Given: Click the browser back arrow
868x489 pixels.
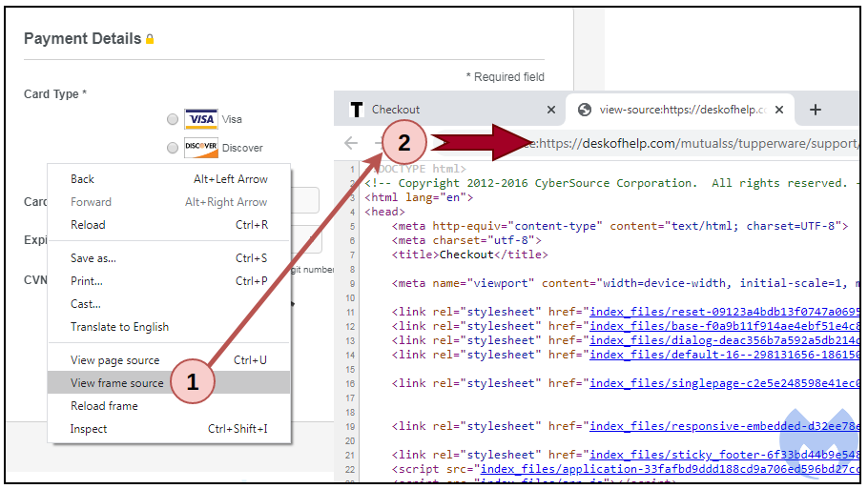Looking at the screenshot, I should (x=351, y=144).
